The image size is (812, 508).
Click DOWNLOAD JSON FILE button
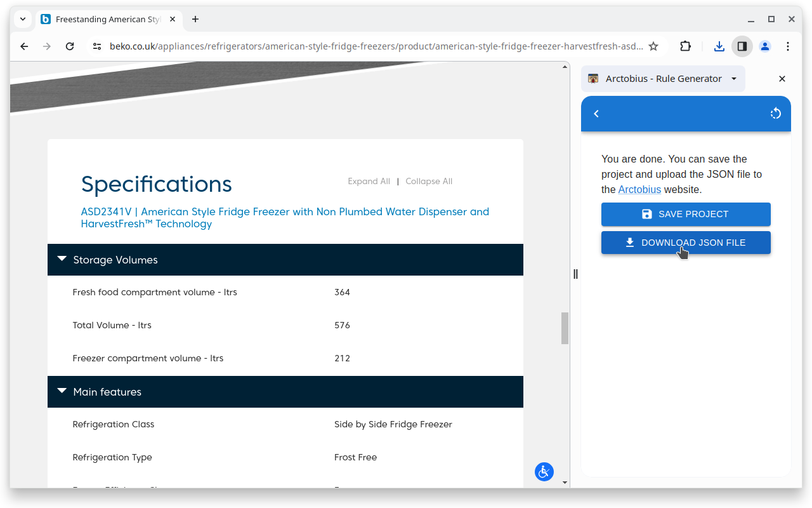click(x=686, y=243)
